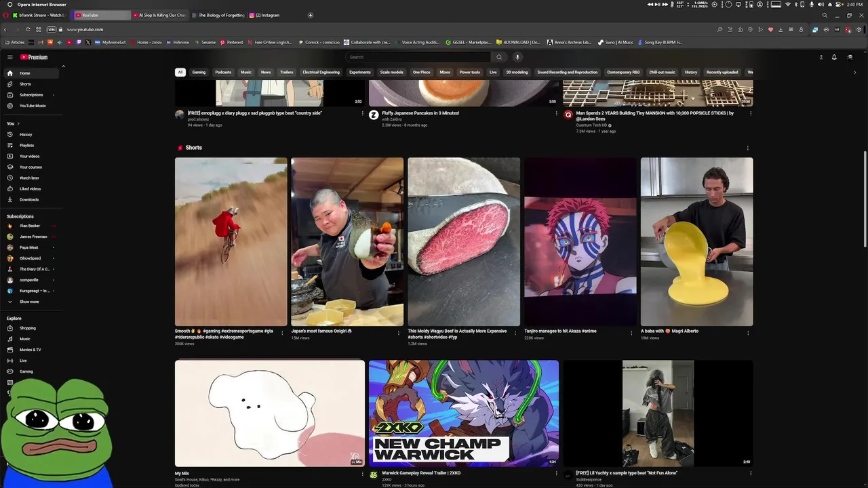Select the Recently uploaded chip
Screen dimensions: 868x488
pyautogui.click(x=722, y=72)
